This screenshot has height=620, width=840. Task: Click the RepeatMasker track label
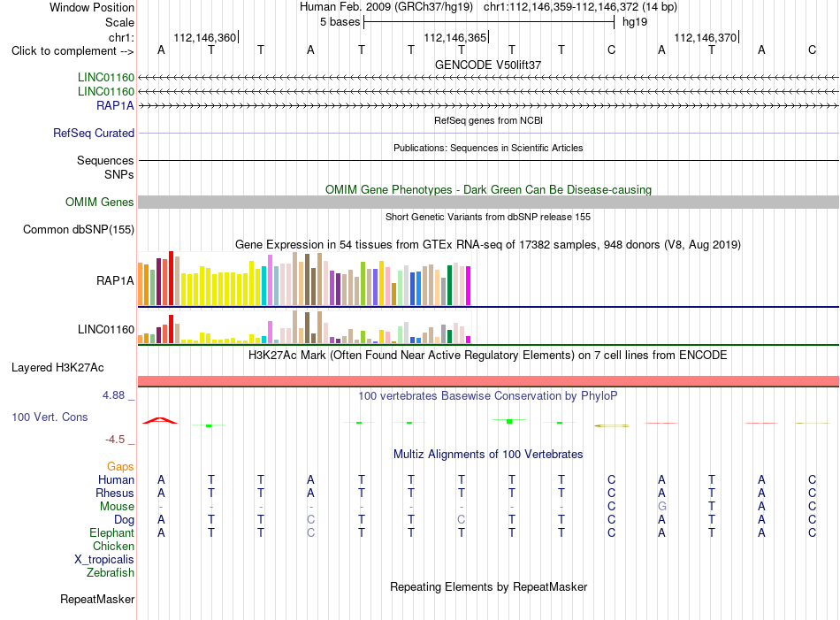coord(97,599)
